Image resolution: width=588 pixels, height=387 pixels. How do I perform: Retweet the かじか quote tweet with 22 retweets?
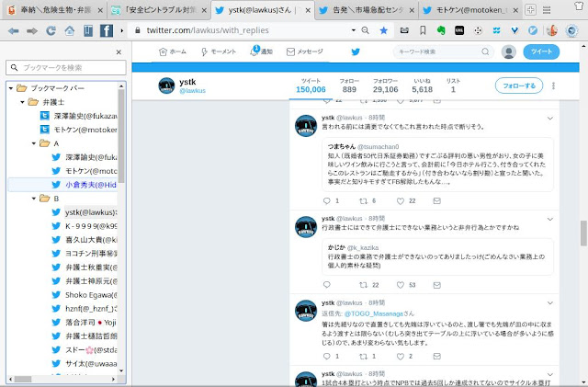click(x=363, y=285)
